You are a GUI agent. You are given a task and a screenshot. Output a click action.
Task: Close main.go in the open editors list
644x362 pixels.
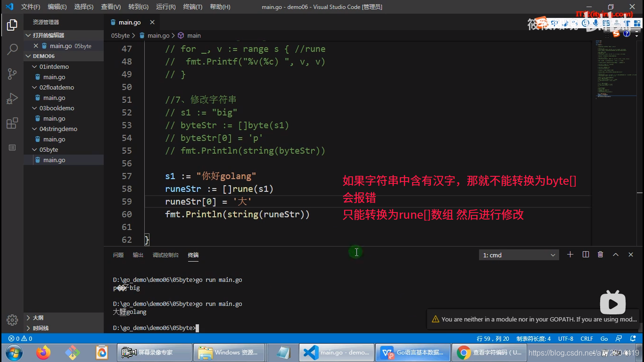click(36, 46)
